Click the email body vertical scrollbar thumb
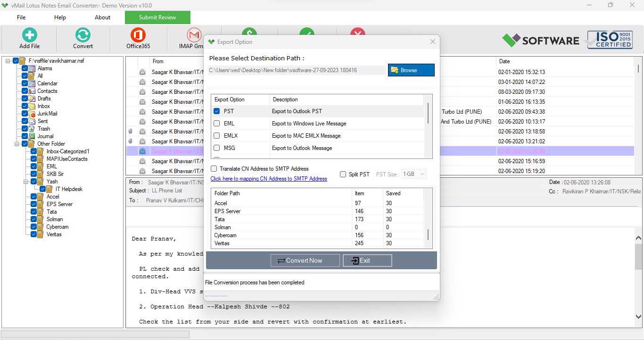The image size is (644, 340). click(639, 257)
